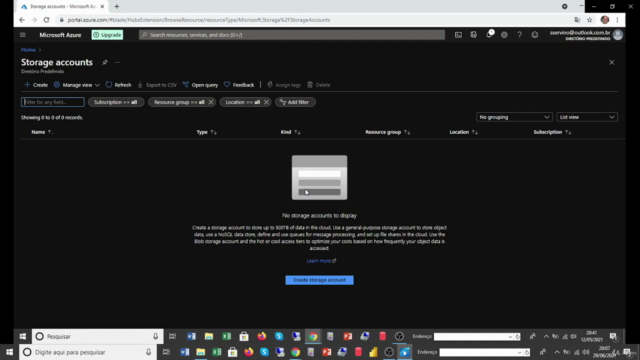Focus the Filter for any field box
The image size is (640, 360).
point(53,102)
